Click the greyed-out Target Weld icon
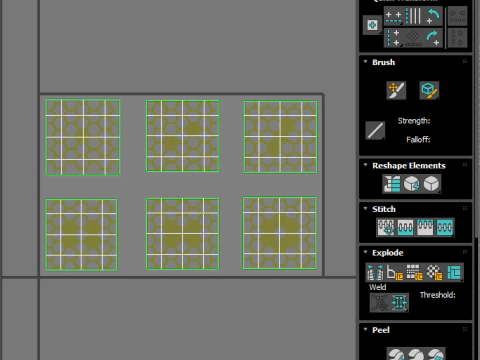This screenshot has width=480, height=360. pyautogui.click(x=380, y=303)
